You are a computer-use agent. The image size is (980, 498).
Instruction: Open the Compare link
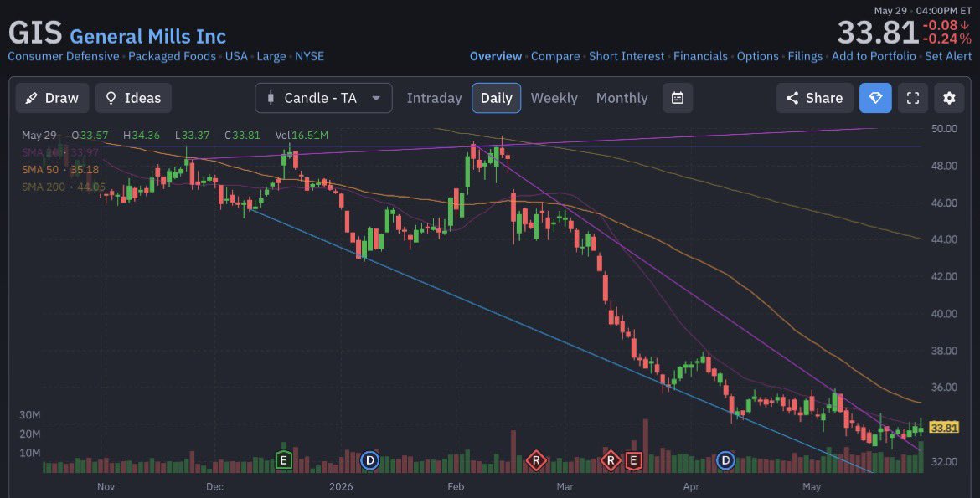[555, 56]
